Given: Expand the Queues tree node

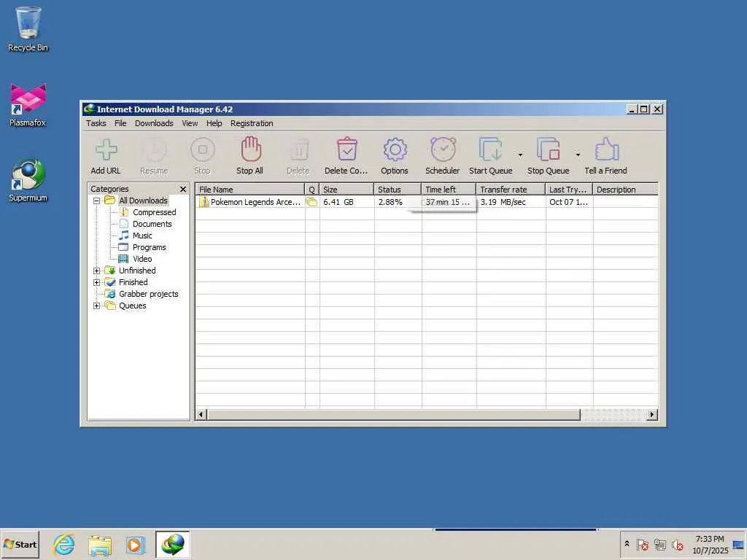Looking at the screenshot, I should click(x=97, y=306).
